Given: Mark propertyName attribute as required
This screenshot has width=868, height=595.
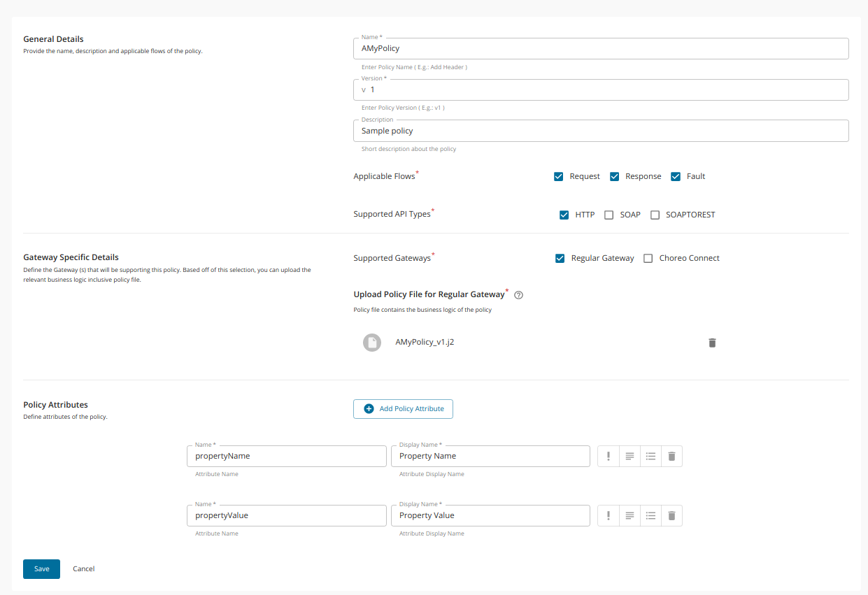Looking at the screenshot, I should (x=608, y=456).
